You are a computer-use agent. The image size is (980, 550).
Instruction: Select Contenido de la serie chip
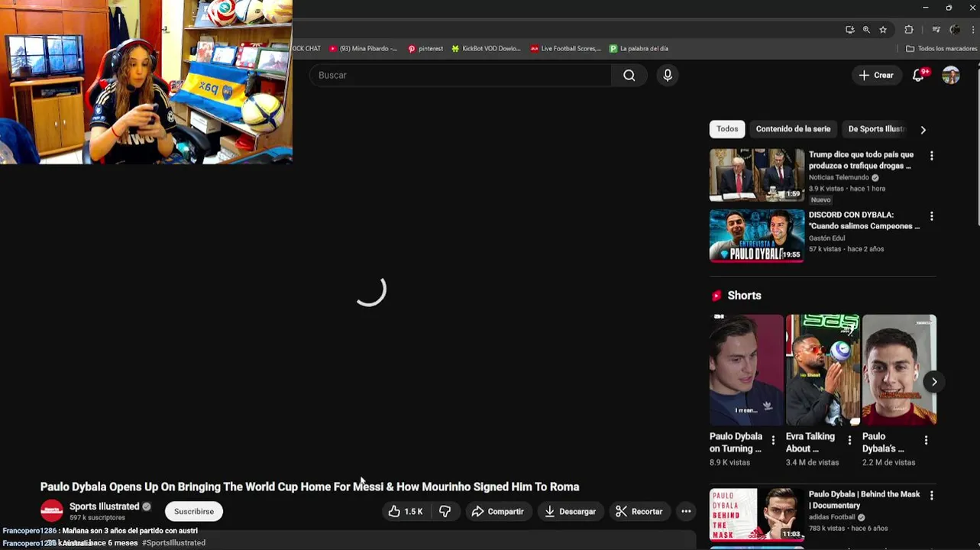click(x=793, y=129)
